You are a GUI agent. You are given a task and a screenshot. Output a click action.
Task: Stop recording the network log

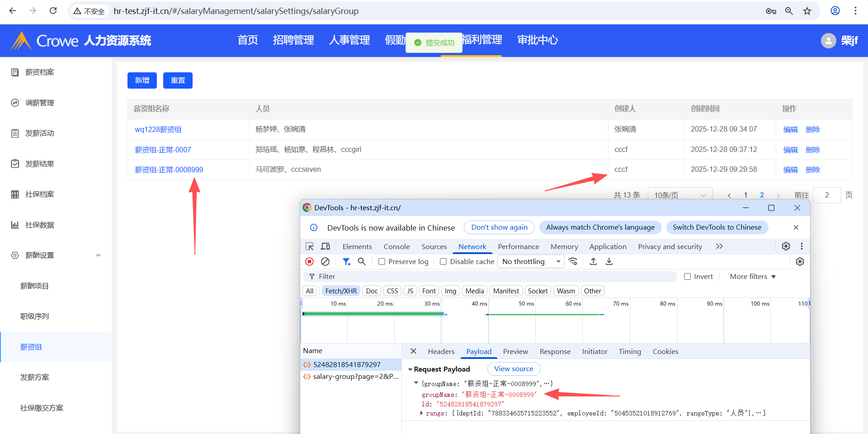310,262
